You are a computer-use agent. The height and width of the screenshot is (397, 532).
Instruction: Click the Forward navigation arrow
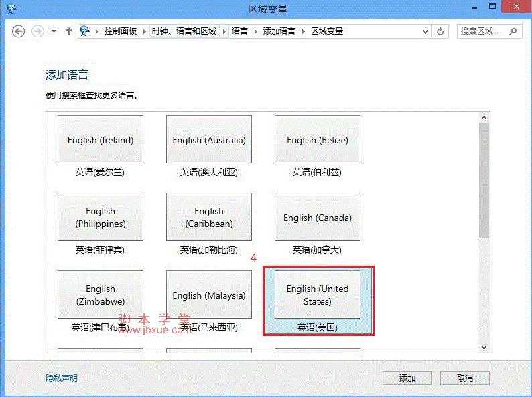pyautogui.click(x=38, y=31)
